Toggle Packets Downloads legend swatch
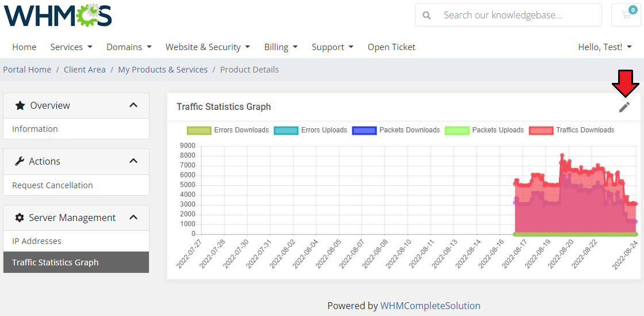The image size is (644, 316). 365,130
